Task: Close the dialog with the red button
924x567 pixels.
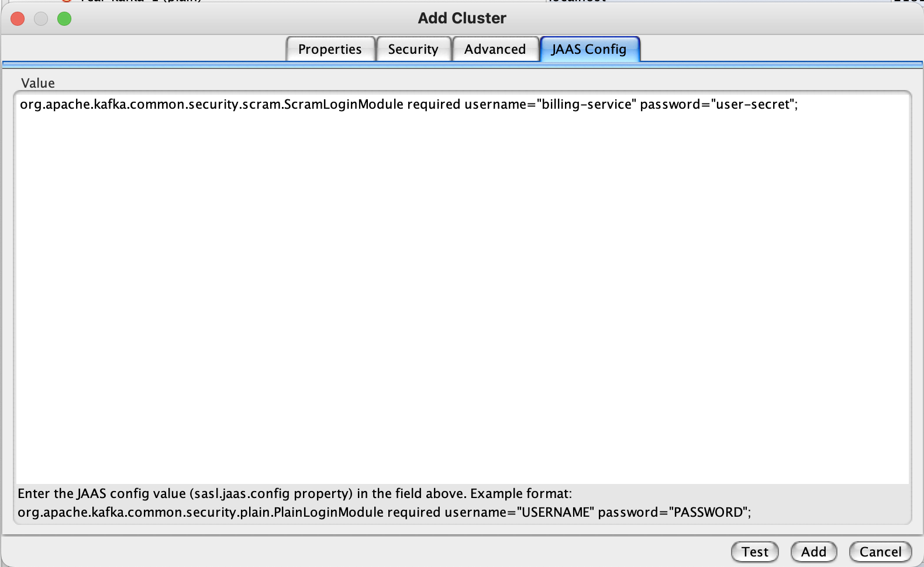Action: pos(18,19)
